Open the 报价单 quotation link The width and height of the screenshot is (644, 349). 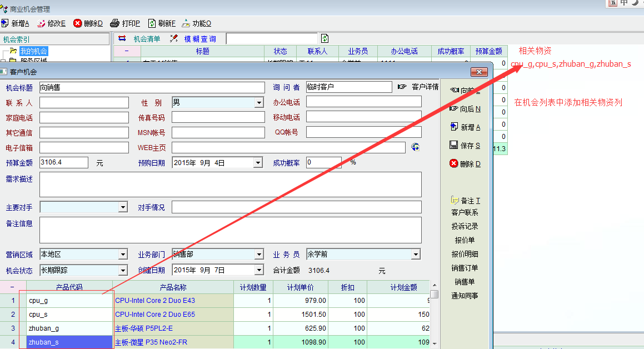click(x=465, y=240)
